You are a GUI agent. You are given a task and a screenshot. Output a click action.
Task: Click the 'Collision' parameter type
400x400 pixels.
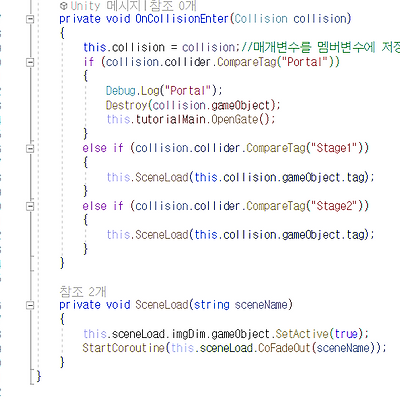tap(261, 19)
